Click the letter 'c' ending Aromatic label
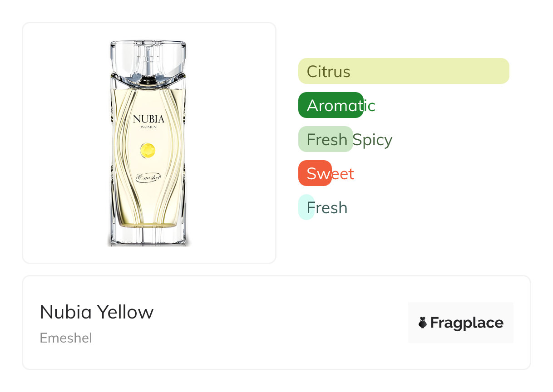Viewport: 553px width, 392px height. 371,106
